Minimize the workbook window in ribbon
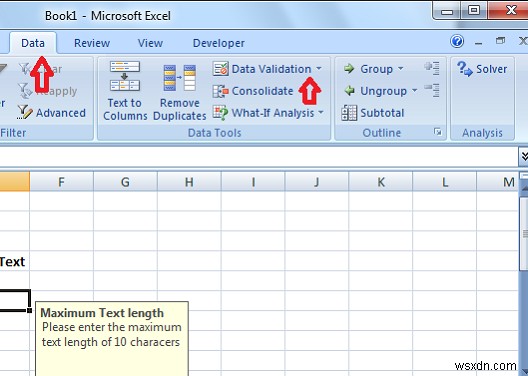The width and height of the screenshot is (528, 376). click(x=478, y=43)
